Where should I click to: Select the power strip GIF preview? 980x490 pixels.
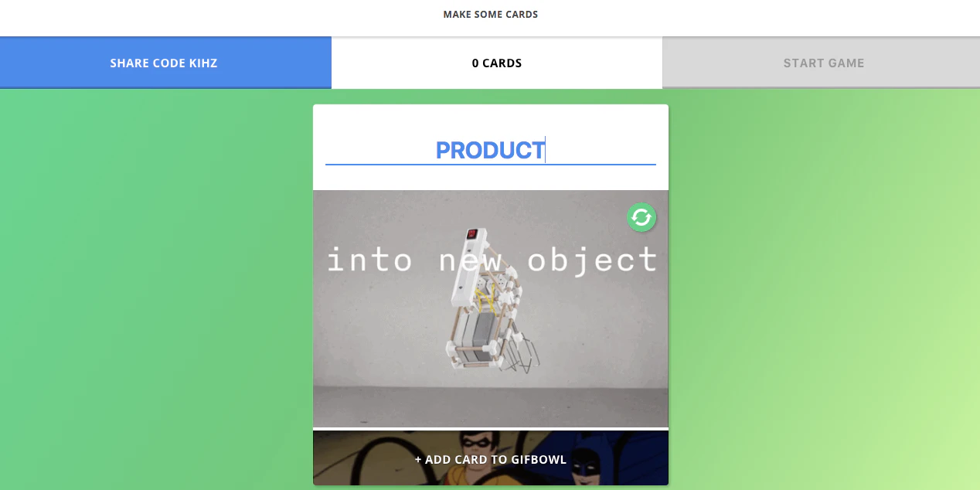click(491, 308)
